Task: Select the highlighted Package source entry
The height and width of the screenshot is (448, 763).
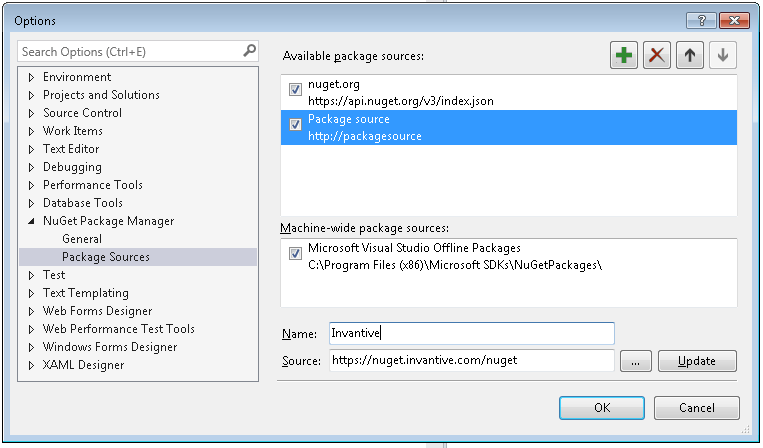Action: 509,127
